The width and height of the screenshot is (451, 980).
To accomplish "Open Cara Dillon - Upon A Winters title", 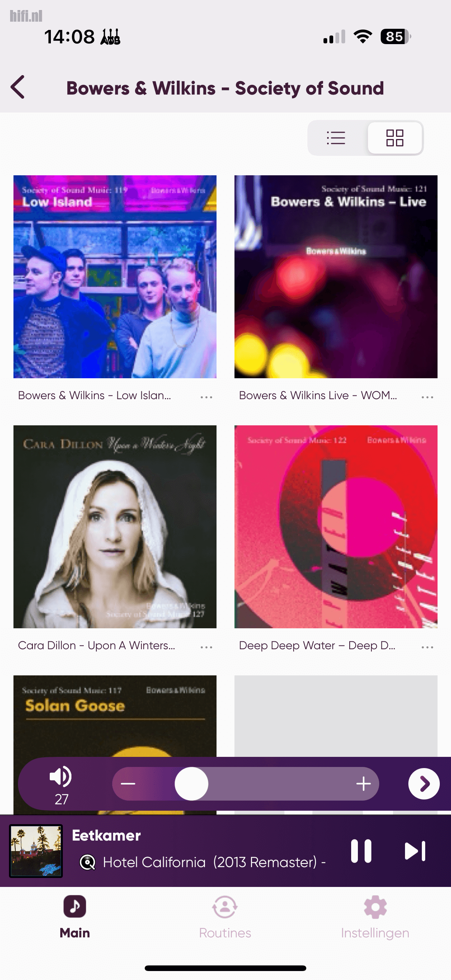I will 96,645.
